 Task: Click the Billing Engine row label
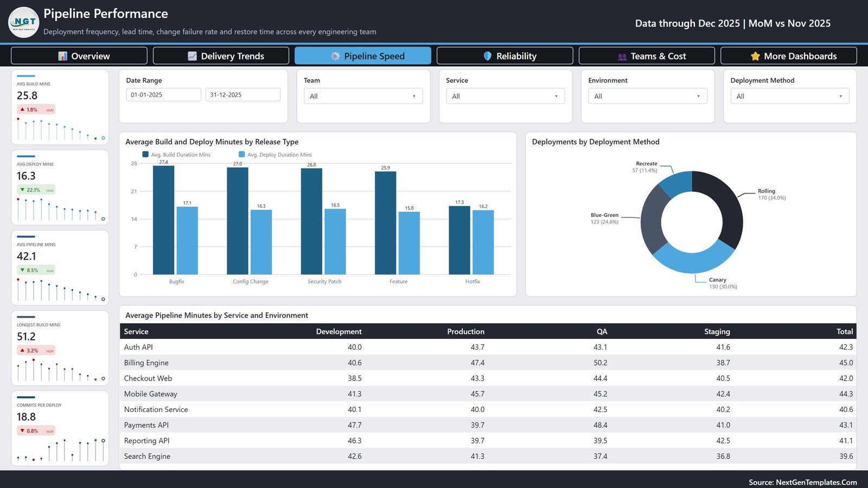pyautogui.click(x=146, y=363)
